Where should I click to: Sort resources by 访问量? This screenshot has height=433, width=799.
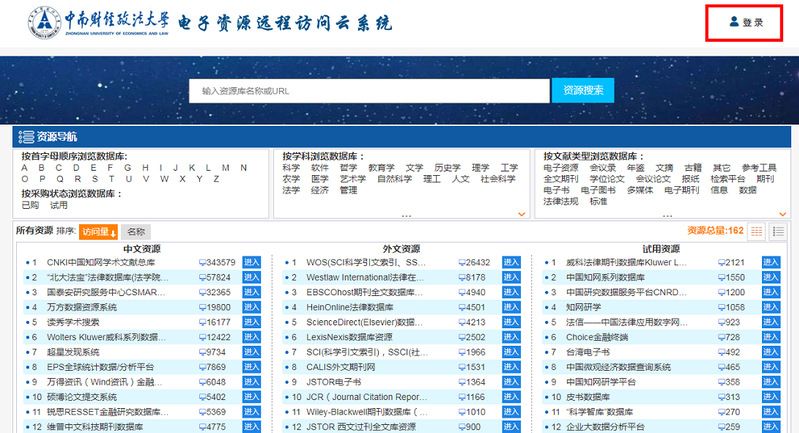99,231
